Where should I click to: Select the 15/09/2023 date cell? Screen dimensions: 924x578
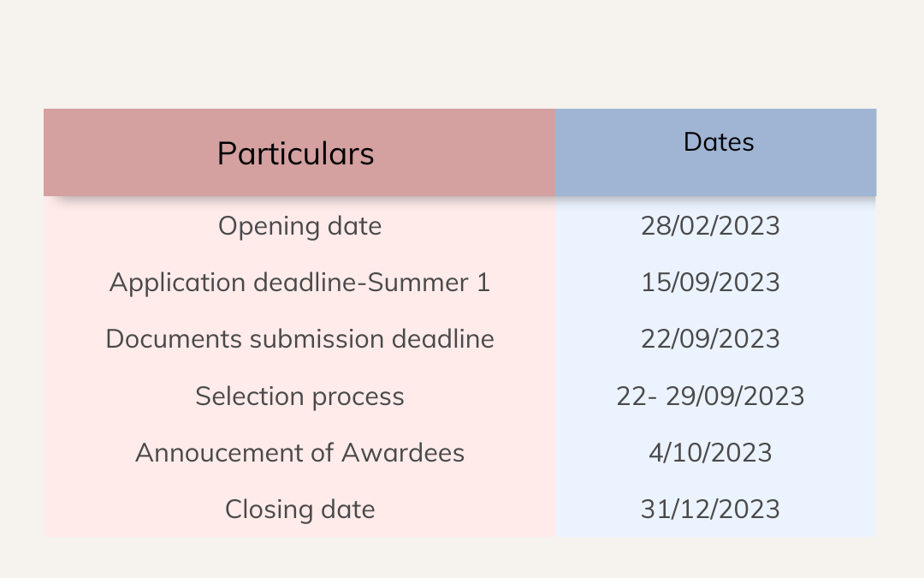click(710, 283)
